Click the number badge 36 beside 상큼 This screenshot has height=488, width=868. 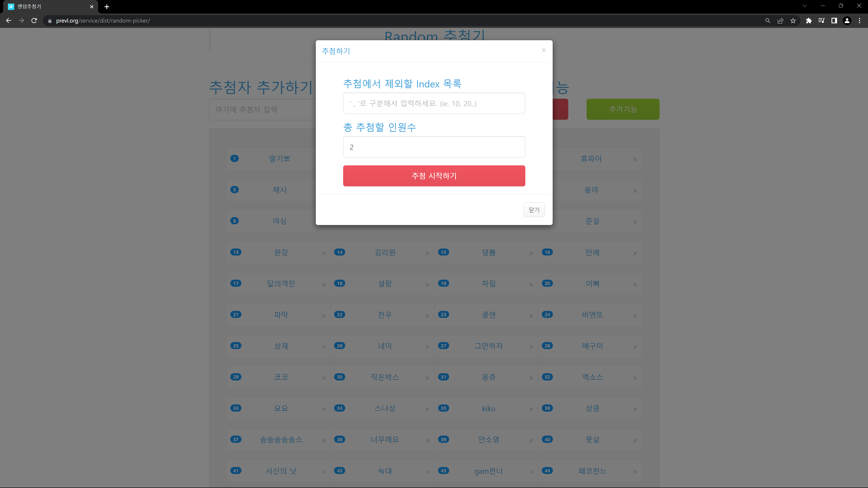(x=547, y=408)
